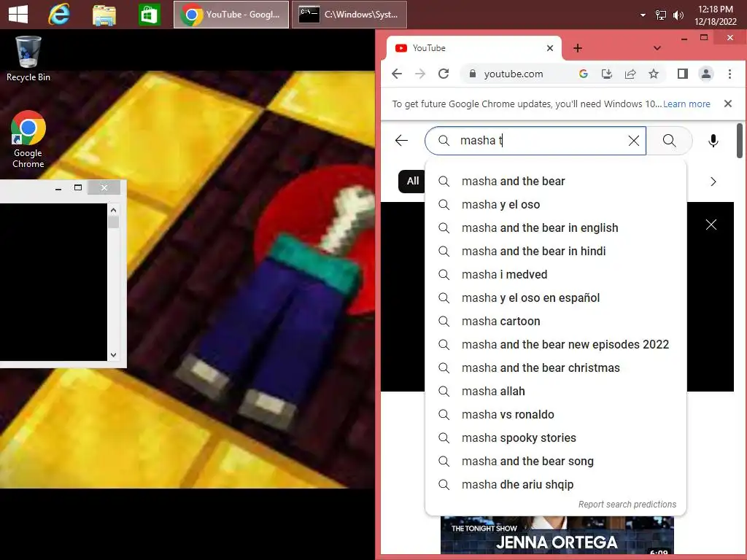747x560 pixels.
Task: Open Chrome profile avatar
Action: coord(706,74)
